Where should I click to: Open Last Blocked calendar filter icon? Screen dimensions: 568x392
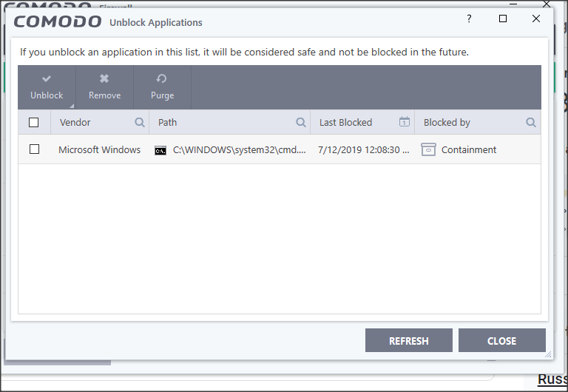(404, 122)
